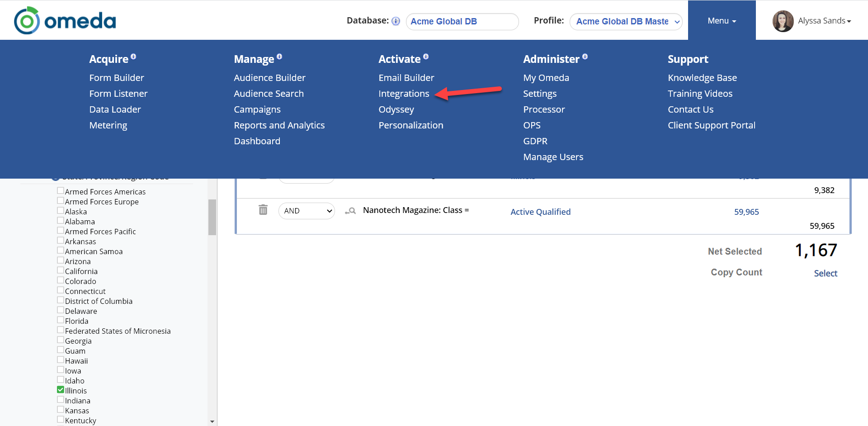Open the AND operator dropdown
The image size is (868, 426).
tap(307, 211)
